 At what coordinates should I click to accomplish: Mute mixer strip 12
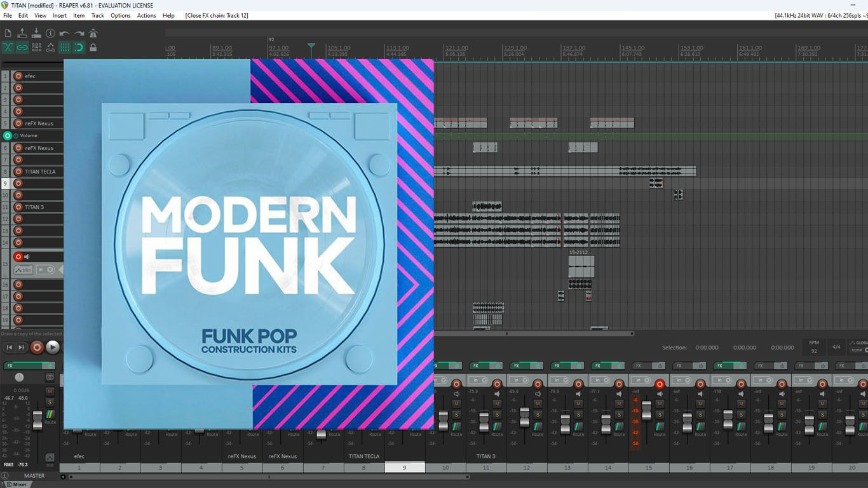538,403
